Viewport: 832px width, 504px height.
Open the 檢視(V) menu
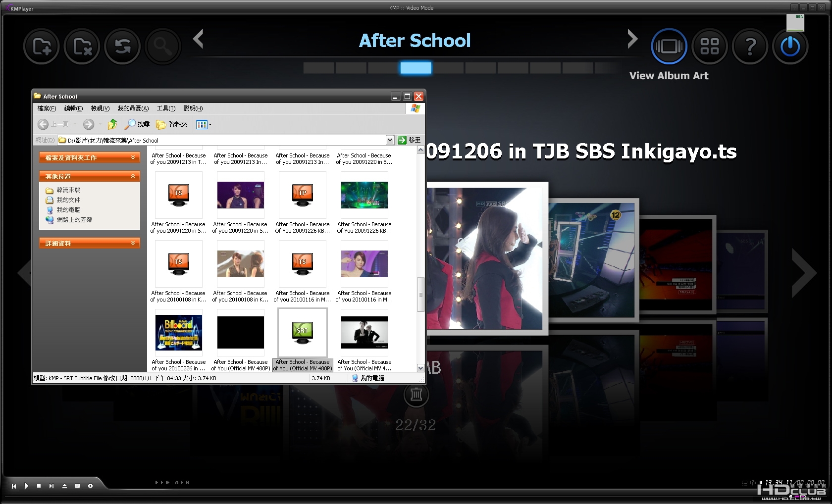click(100, 108)
